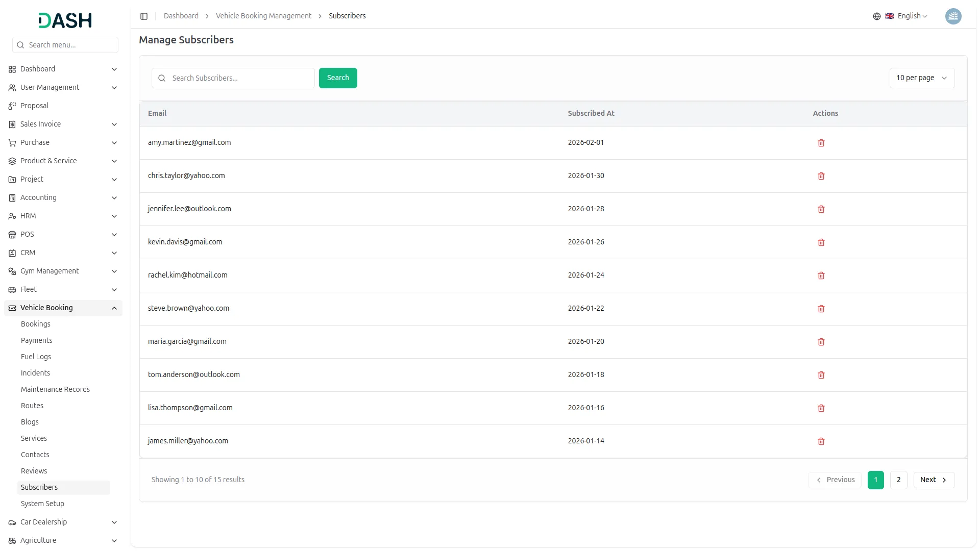The height and width of the screenshot is (551, 980).
Task: Open the user avatar profile menu
Action: coord(952,16)
